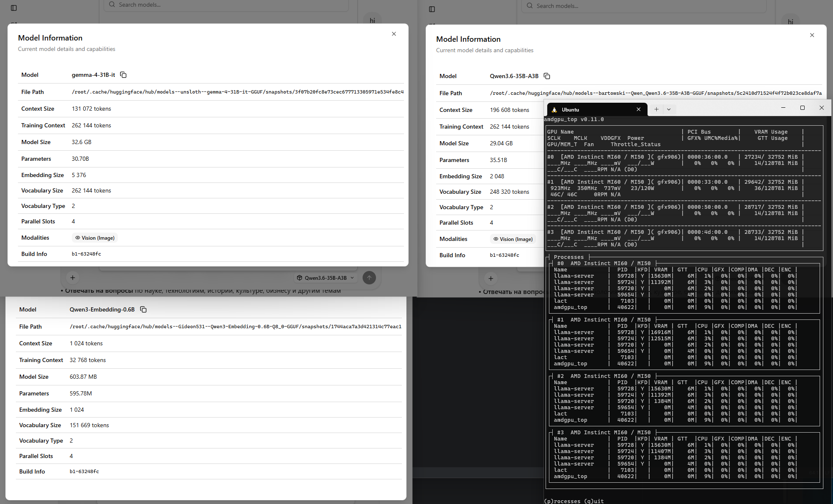Click the Vision (Image) badge in the gemma dialog
This screenshot has height=504, width=833.
[x=95, y=238]
